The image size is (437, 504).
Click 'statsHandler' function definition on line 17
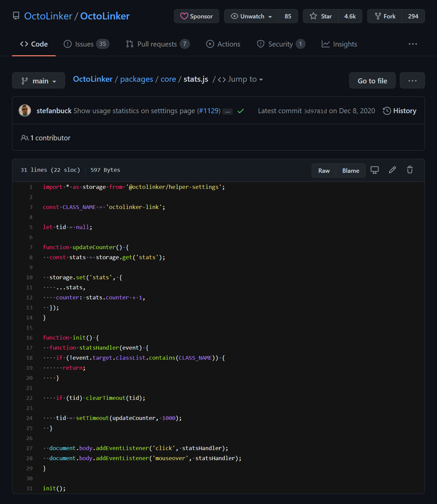click(99, 348)
